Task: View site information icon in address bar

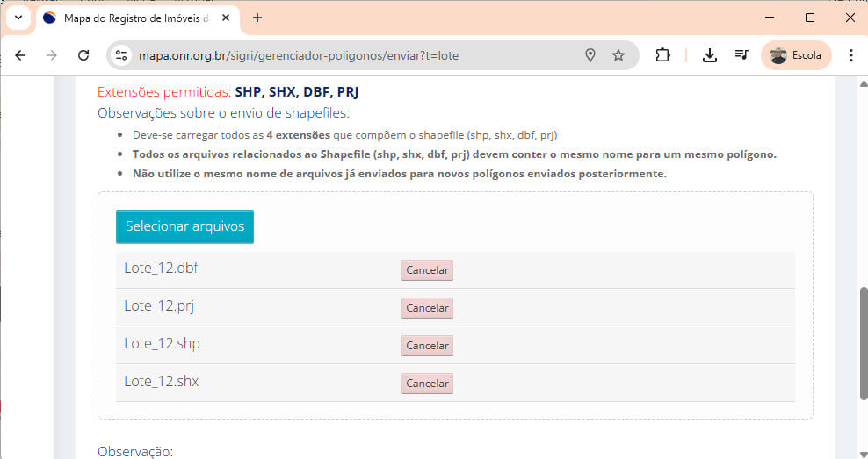Action: tap(121, 55)
